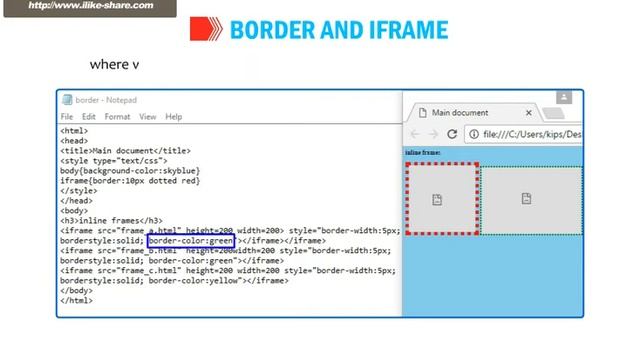Click the browser user profile icon
Image resolution: width=640 pixels, height=360 pixels.
tap(564, 98)
